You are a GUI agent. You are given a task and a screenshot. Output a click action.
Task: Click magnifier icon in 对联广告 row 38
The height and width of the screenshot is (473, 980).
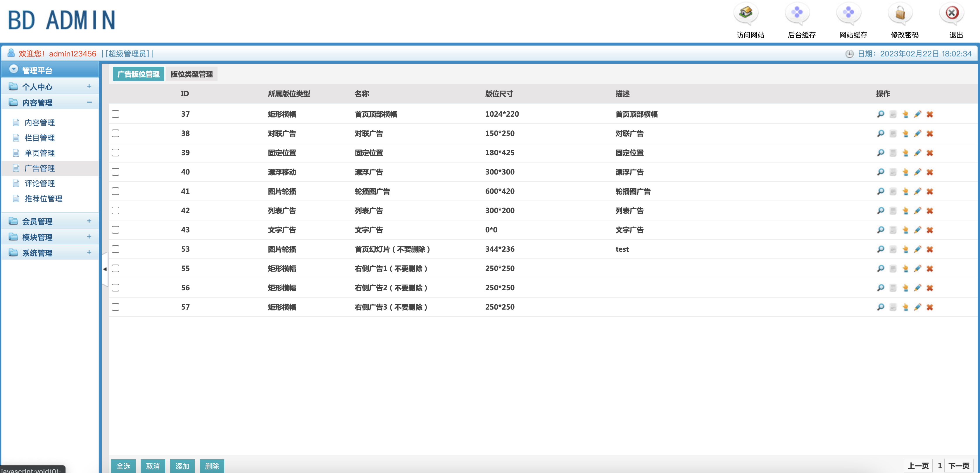pos(880,134)
